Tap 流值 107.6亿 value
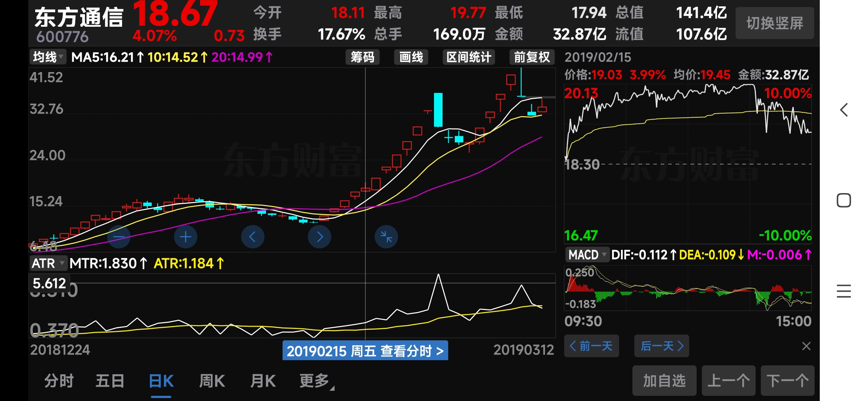The height and width of the screenshot is (401, 868). [x=701, y=34]
